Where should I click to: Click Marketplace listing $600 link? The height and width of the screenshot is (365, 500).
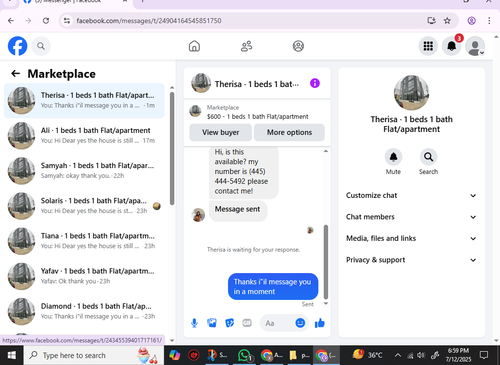pos(257,117)
